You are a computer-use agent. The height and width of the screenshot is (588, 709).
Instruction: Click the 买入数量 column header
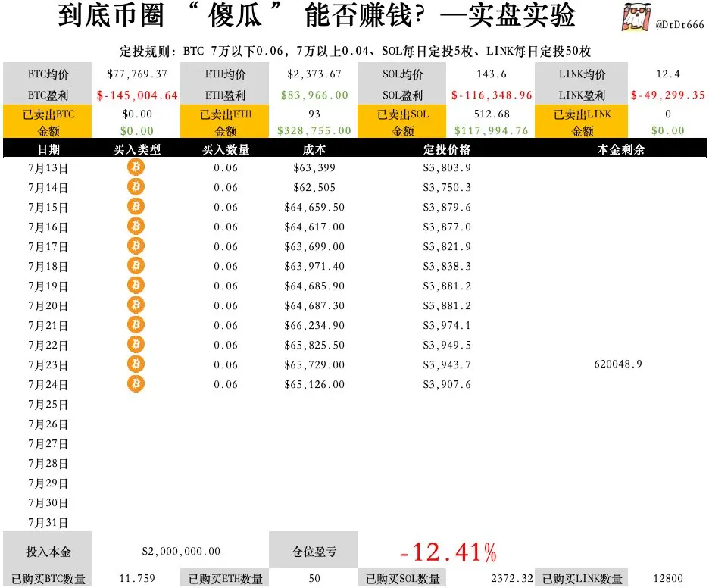click(226, 149)
